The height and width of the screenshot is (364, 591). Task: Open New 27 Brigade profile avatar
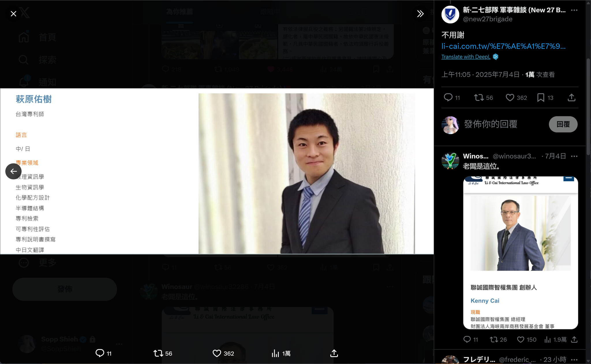pyautogui.click(x=450, y=14)
